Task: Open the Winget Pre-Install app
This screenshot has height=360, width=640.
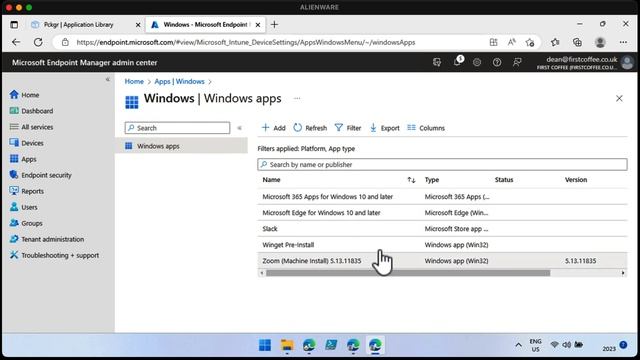Action: point(288,244)
